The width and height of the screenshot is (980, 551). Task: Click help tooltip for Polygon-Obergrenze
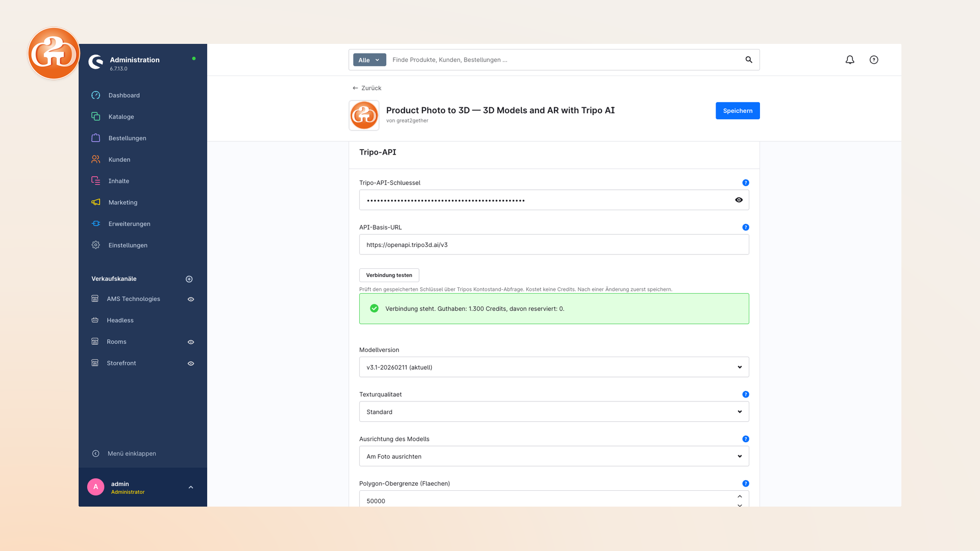click(746, 484)
